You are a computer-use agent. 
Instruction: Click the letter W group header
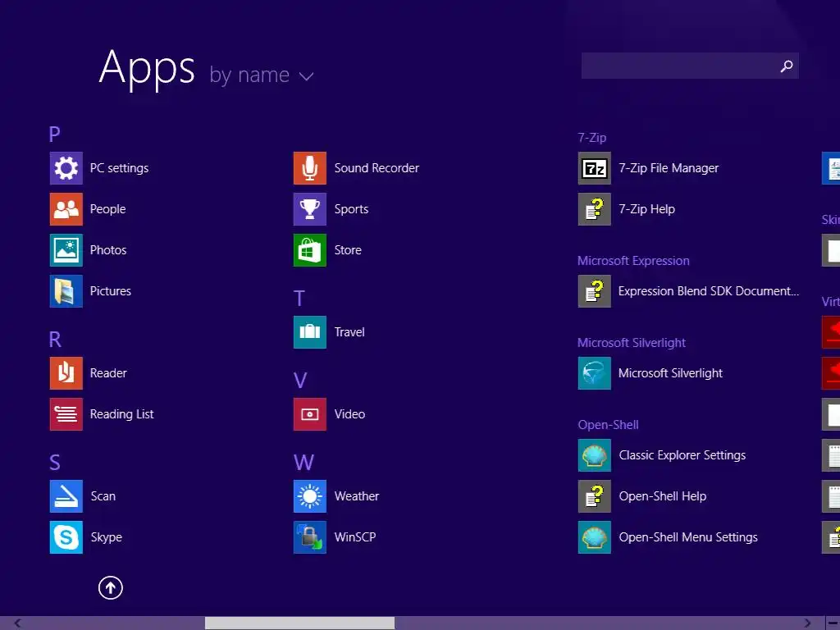304,463
